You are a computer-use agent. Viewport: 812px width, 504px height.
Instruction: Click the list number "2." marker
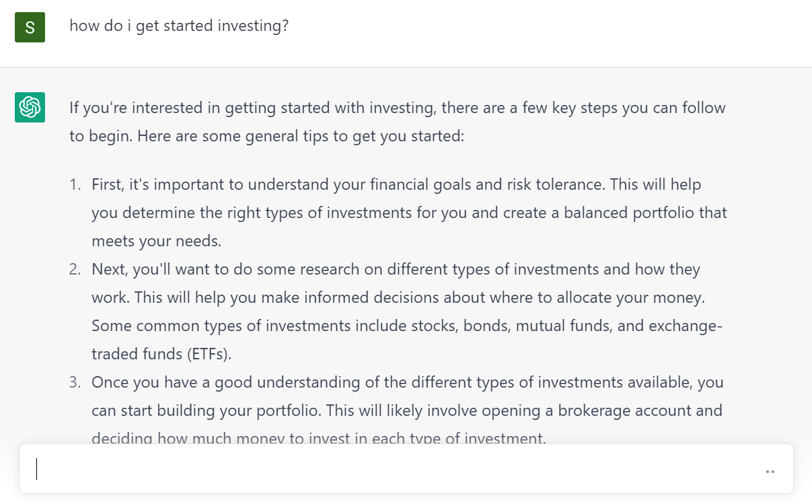(75, 270)
